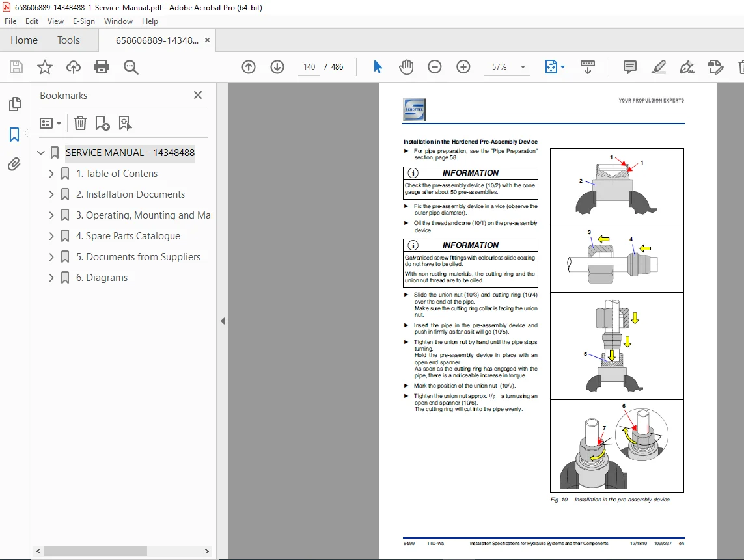Screen dimensions: 744x560
Task: Select SERVICE MANUAL - 14348488 bookmark
Action: tap(130, 153)
